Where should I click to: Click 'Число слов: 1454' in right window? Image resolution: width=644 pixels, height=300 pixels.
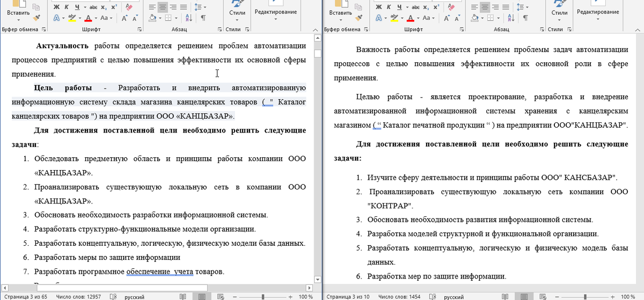click(x=399, y=296)
